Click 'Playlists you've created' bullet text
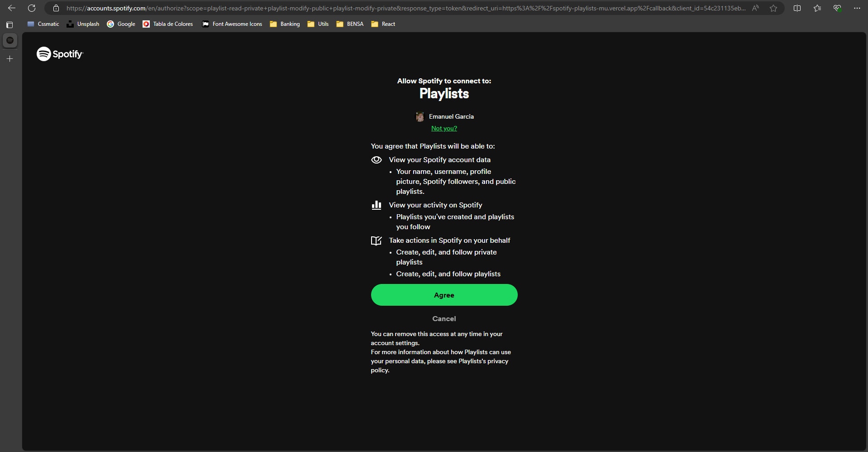This screenshot has width=868, height=452. tap(455, 222)
